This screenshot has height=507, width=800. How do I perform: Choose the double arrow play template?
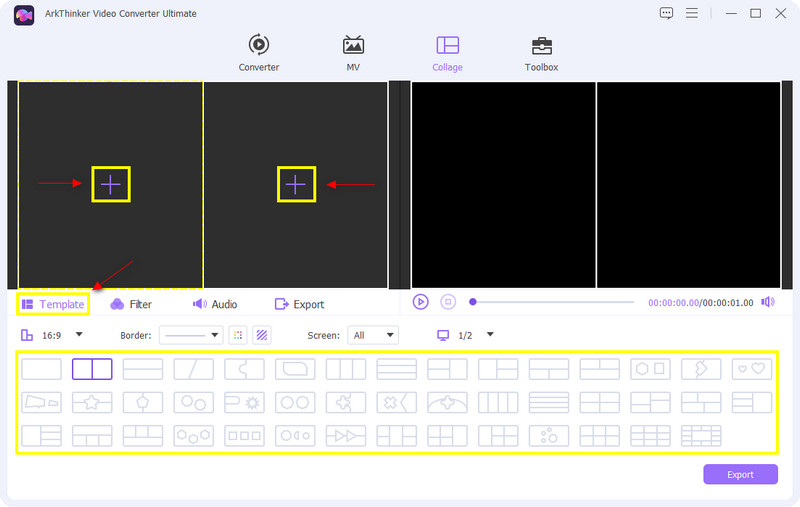coord(346,436)
